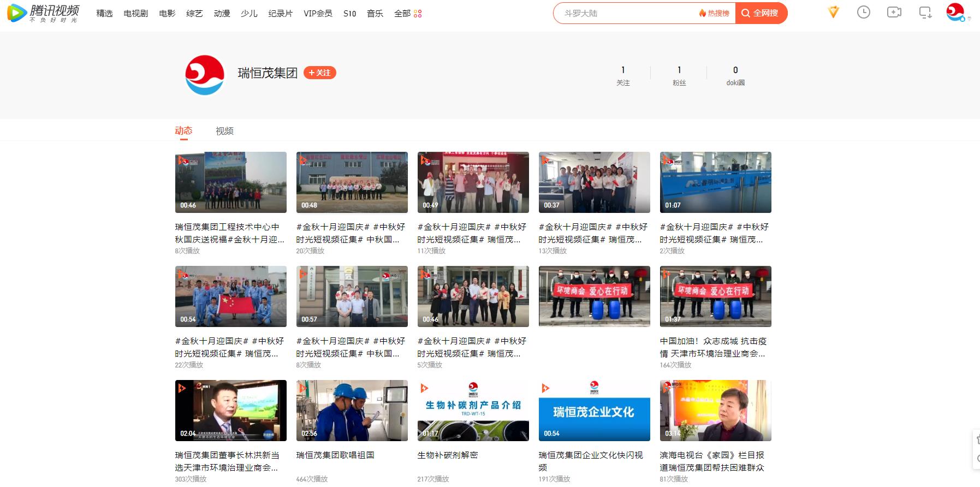
Task: Open the S10 nav item
Action: coord(349,13)
